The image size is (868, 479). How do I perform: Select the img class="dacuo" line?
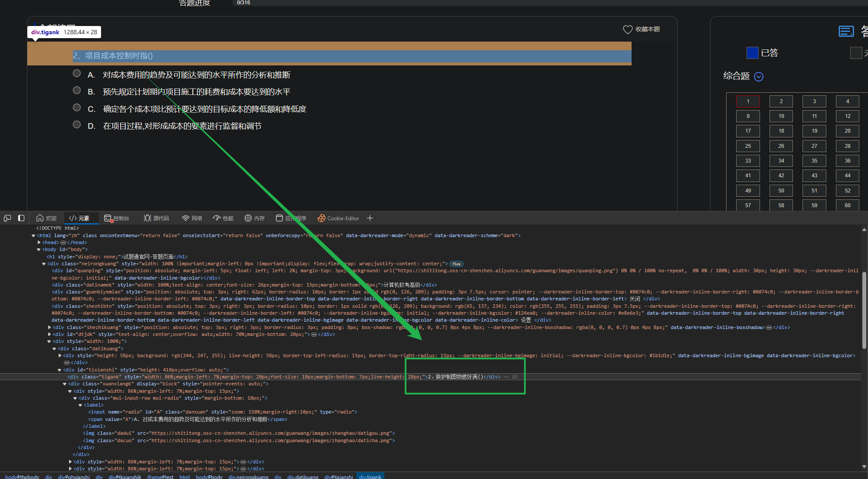(x=239, y=440)
